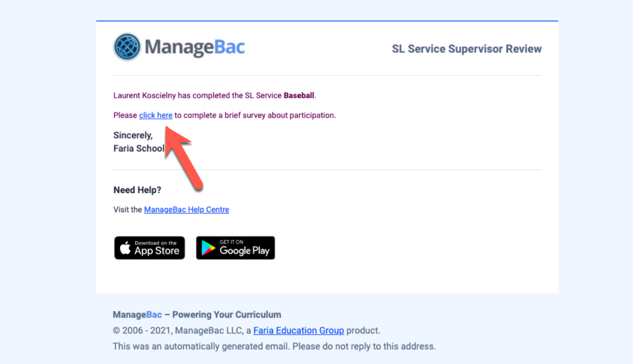The width and height of the screenshot is (633, 364).
Task: Click the Sincerely, closing text
Action: (x=133, y=135)
